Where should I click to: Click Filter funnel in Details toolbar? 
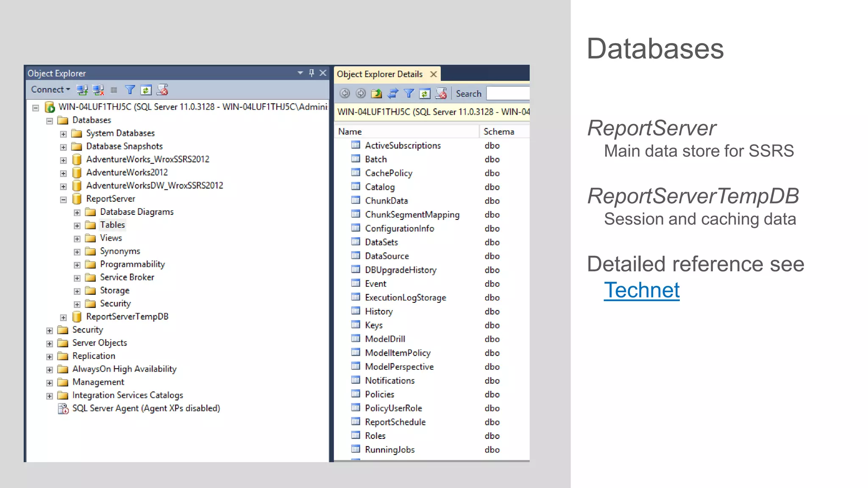coord(409,93)
